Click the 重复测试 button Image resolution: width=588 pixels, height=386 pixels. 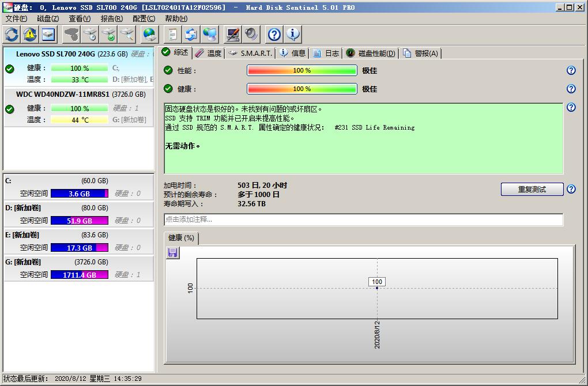tap(532, 189)
